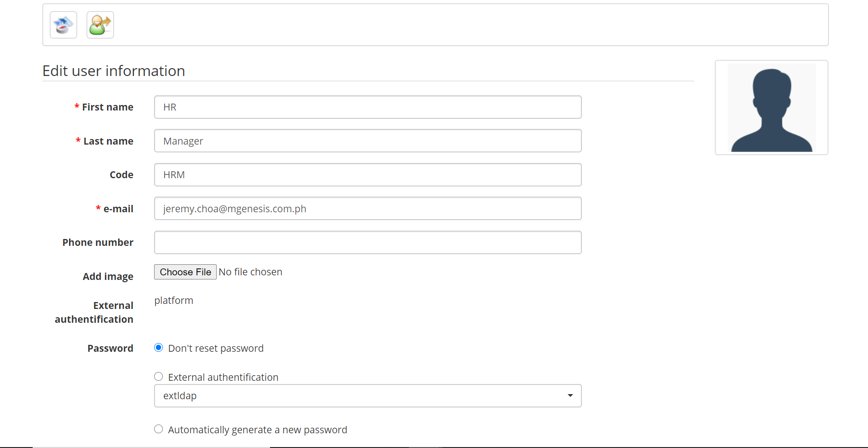Click the "platform" external authentification text
868x448 pixels.
point(173,300)
